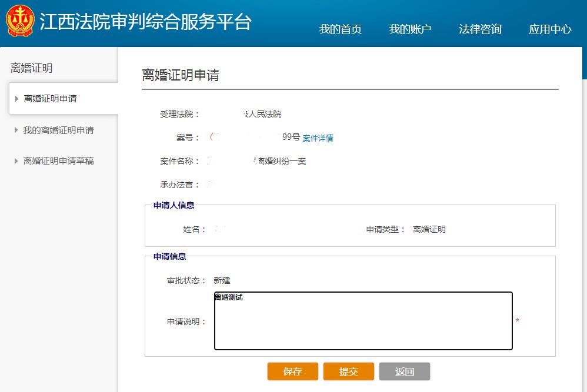Click the gray 返回 button
Image resolution: width=587 pixels, height=392 pixels.
click(x=405, y=371)
